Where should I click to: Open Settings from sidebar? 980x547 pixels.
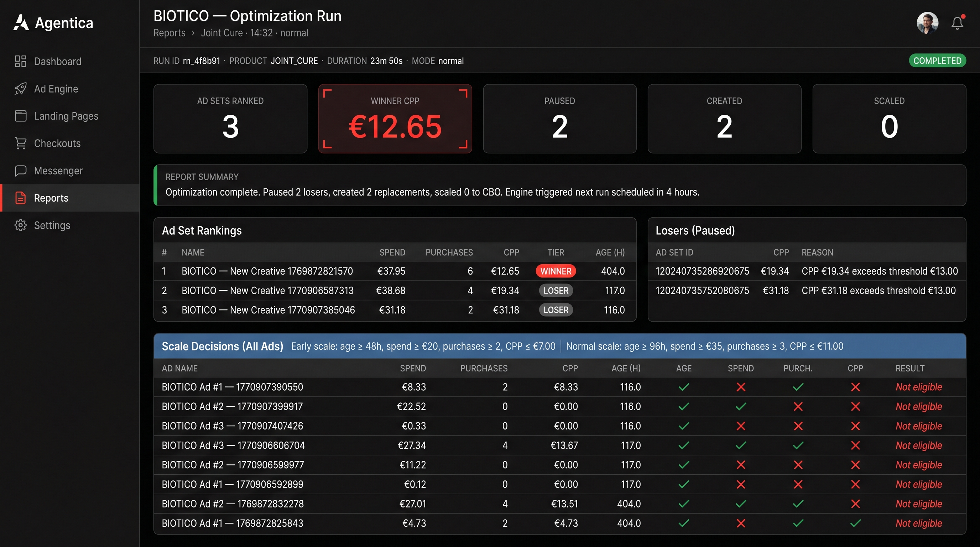pyautogui.click(x=70, y=225)
